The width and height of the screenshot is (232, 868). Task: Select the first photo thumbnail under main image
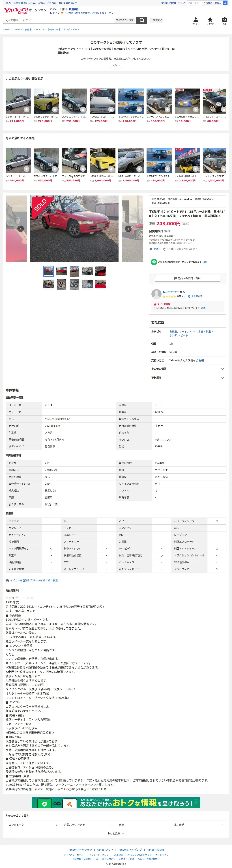click(48, 271)
